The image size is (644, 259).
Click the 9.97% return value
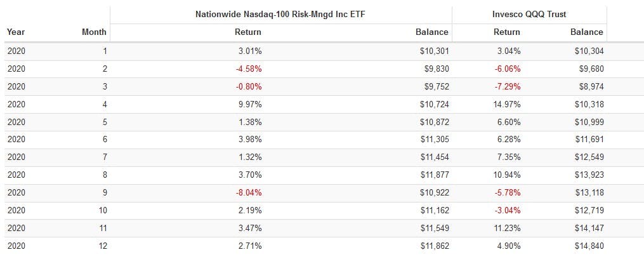point(248,103)
